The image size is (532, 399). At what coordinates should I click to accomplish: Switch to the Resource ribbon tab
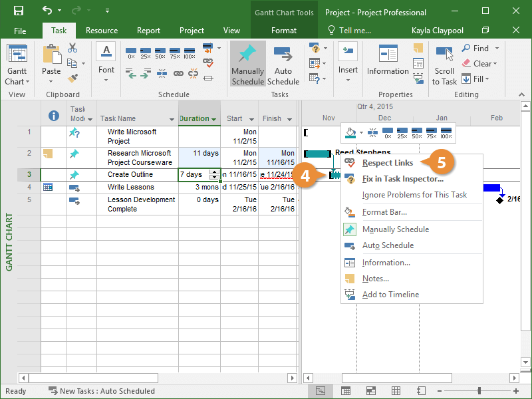102,31
